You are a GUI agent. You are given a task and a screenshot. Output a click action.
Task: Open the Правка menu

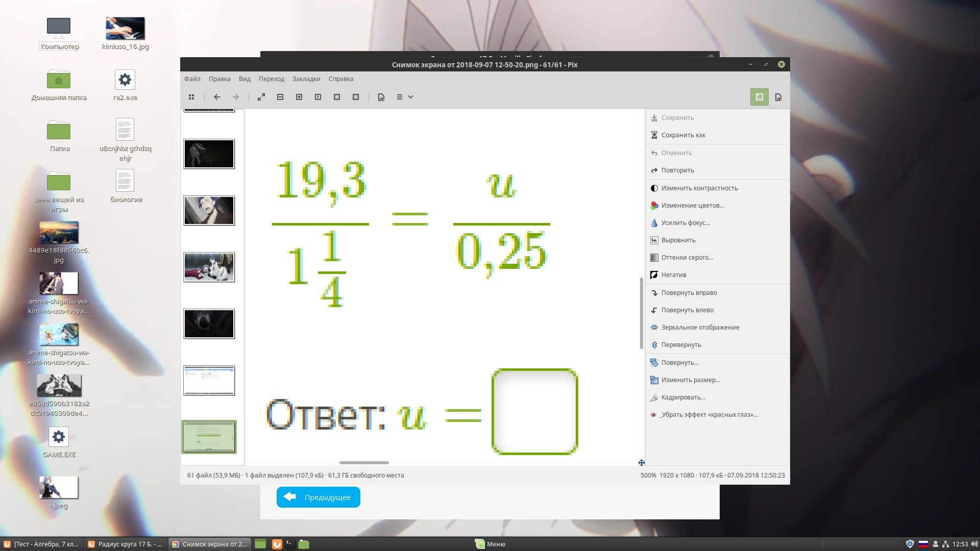(x=219, y=79)
